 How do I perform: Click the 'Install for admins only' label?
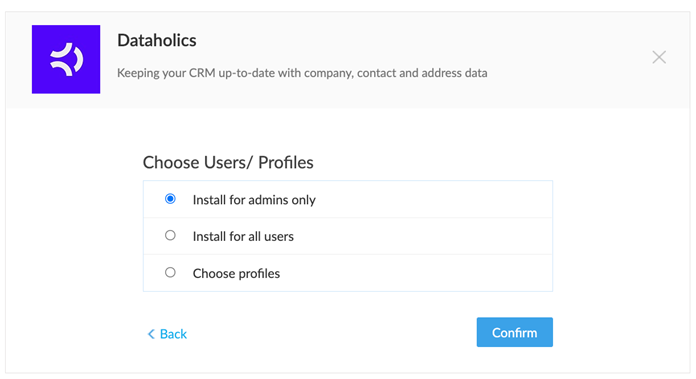(254, 200)
